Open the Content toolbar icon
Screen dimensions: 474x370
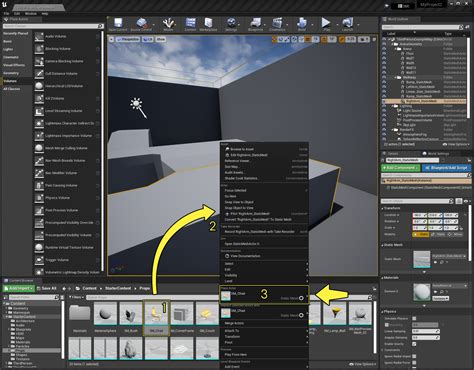[190, 24]
